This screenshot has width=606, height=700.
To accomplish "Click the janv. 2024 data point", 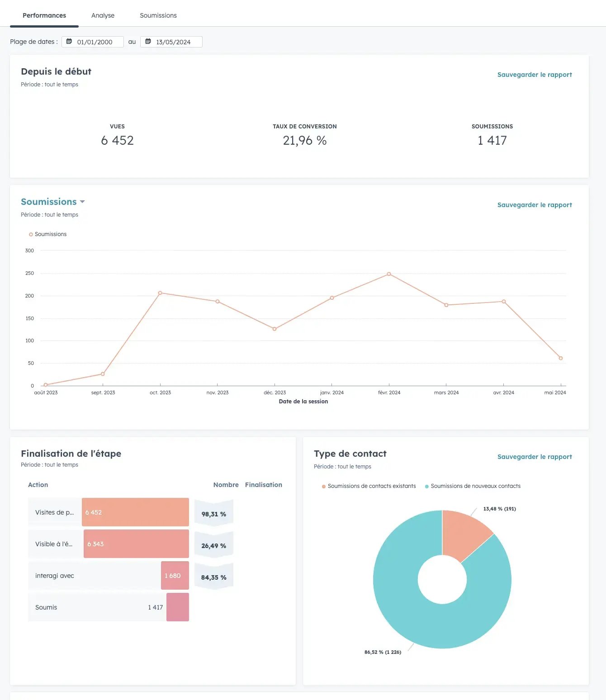I will pos(332,298).
